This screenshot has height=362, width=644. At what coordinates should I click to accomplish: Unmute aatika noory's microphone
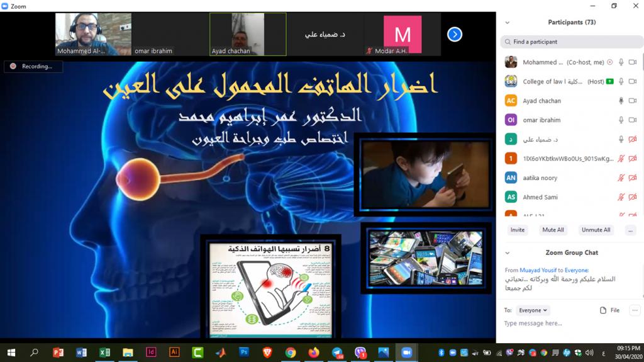621,178
